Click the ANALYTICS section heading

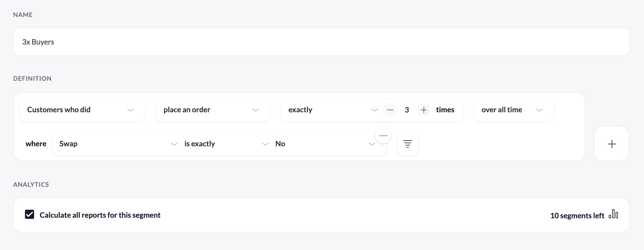click(x=31, y=184)
